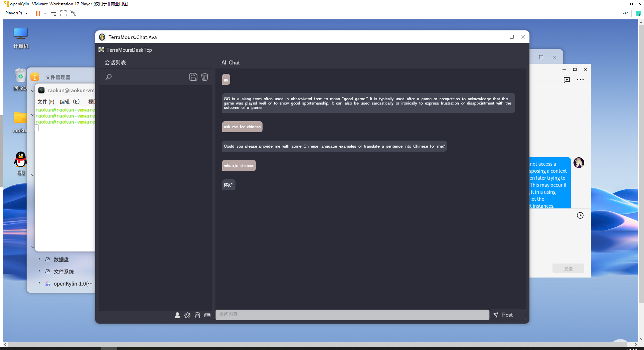Click the VMware vertical scrollbar down arrow
The height and width of the screenshot is (350, 644).
(x=641, y=339)
